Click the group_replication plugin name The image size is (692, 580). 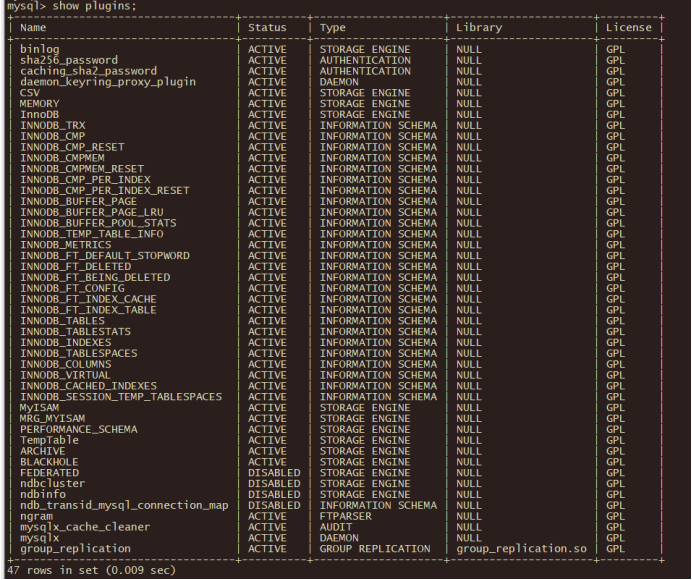pyautogui.click(x=75, y=549)
